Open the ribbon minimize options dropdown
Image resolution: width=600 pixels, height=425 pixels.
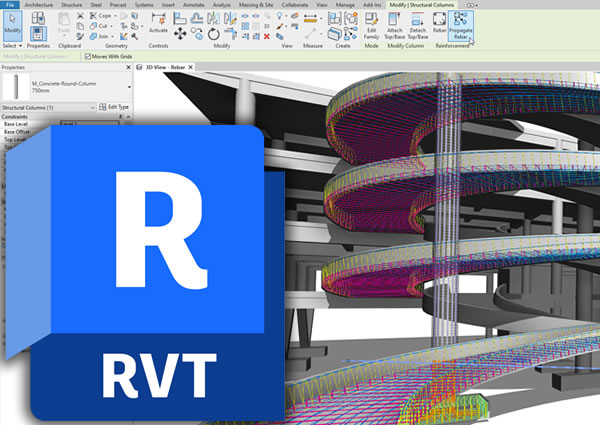pyautogui.click(x=476, y=5)
